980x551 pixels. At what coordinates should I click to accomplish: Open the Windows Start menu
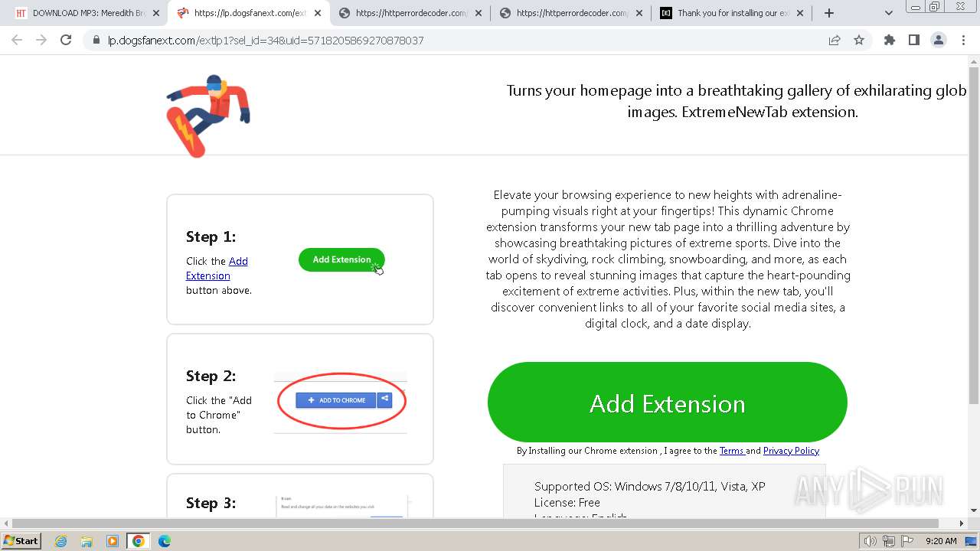(21, 540)
